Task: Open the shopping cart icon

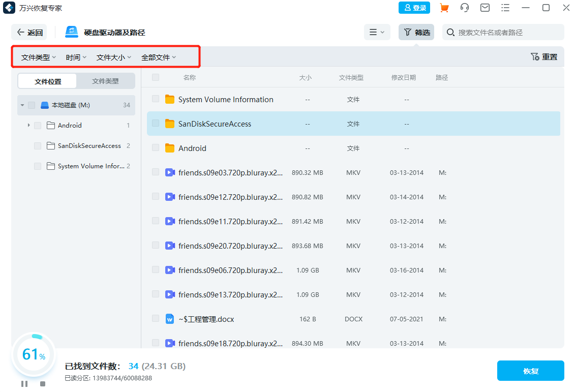Action: pos(444,8)
